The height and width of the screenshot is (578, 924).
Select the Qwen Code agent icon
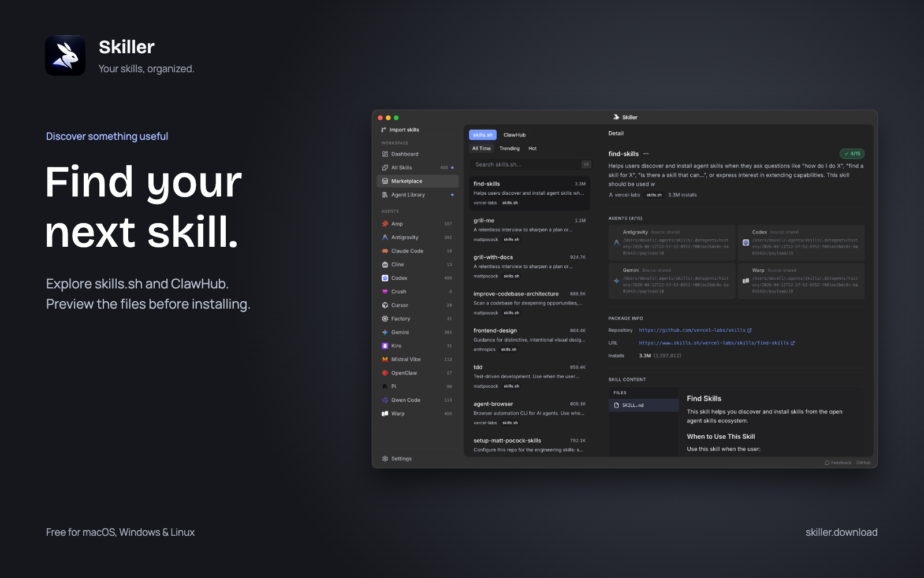point(385,400)
